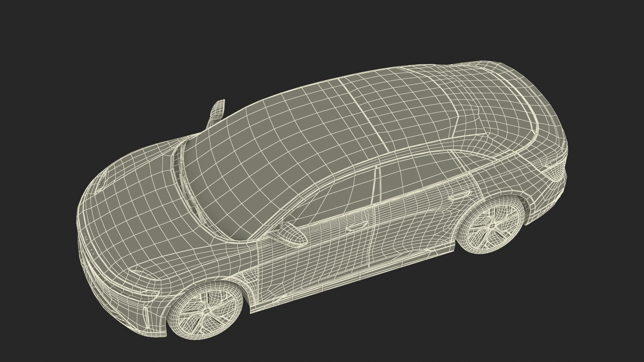Image resolution: width=644 pixels, height=362 pixels.
Task: Select the rear door panel
Action: [416, 225]
